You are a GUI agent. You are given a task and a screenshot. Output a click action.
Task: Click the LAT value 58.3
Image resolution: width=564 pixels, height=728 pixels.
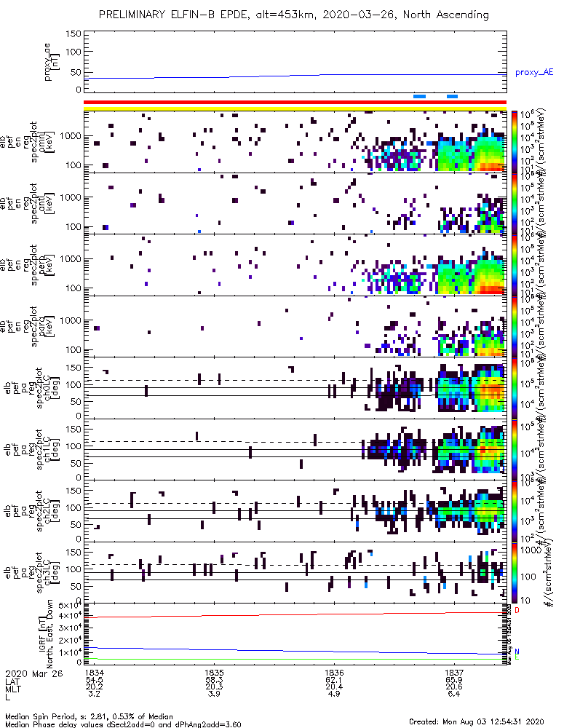(x=214, y=680)
